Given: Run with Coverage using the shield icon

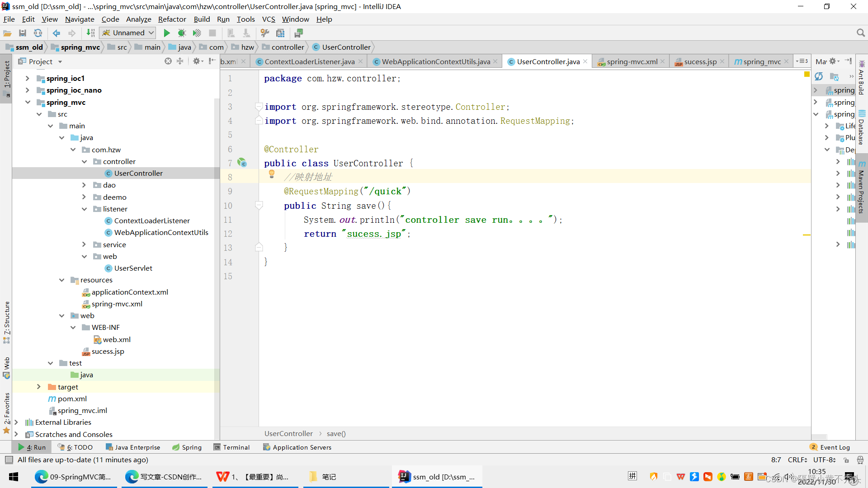Looking at the screenshot, I should click(x=197, y=33).
